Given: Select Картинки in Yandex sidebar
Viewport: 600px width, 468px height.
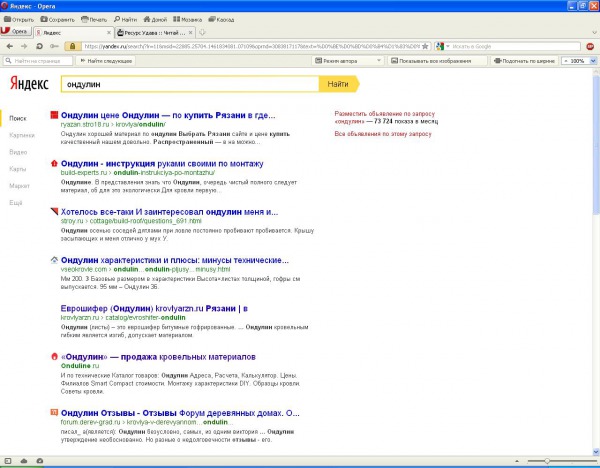Looking at the screenshot, I should (22, 135).
